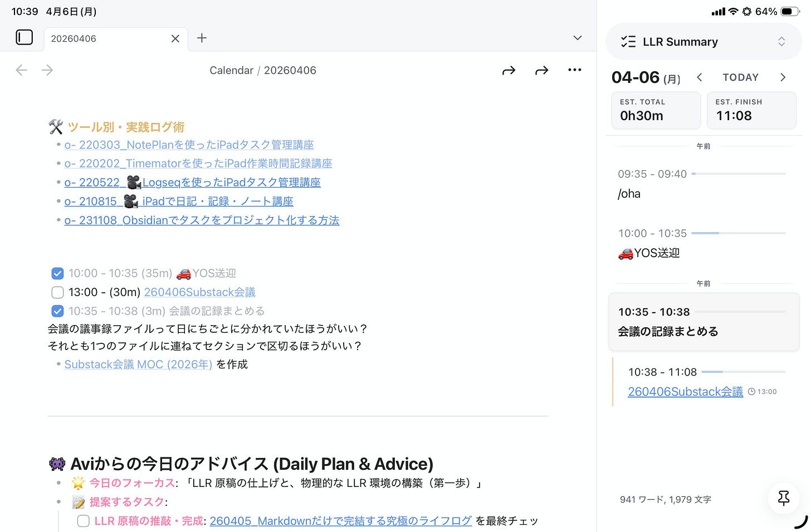Uncheck the completed YOS送迎 task
Screen dimensions: 811x532
pos(57,273)
